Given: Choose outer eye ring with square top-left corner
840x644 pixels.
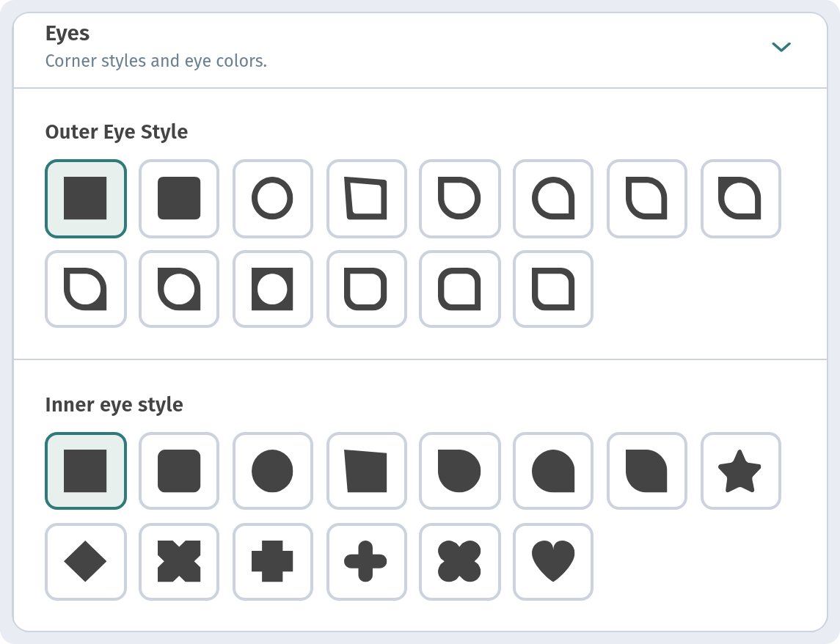Looking at the screenshot, I should (460, 199).
